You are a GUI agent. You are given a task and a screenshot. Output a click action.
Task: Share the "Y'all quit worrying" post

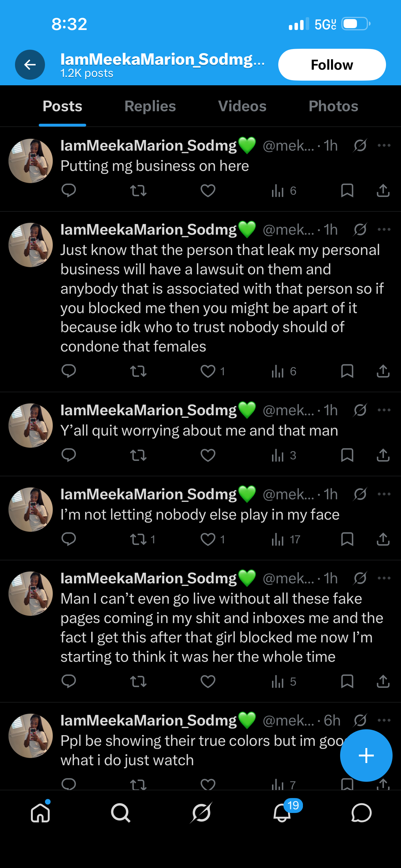(383, 455)
